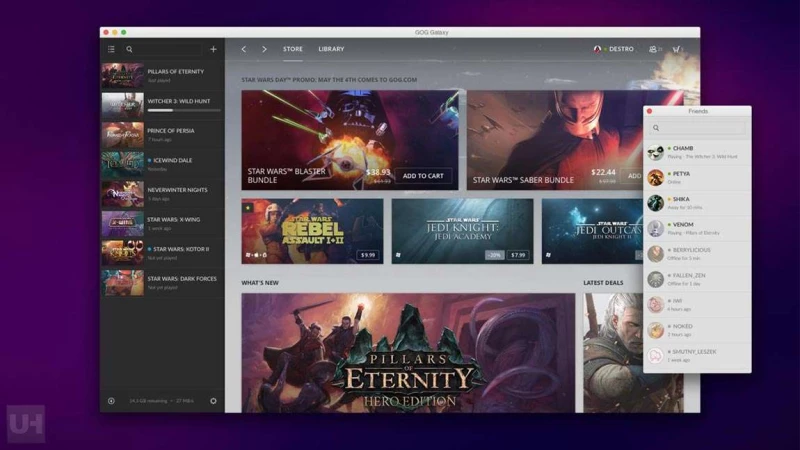Open the friends icon in header
This screenshot has width=800, height=450.
click(655, 49)
